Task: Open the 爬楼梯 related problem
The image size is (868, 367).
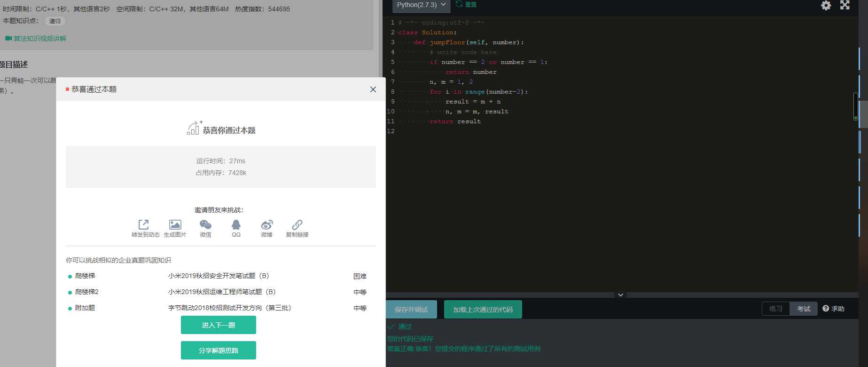Action: pos(85,276)
